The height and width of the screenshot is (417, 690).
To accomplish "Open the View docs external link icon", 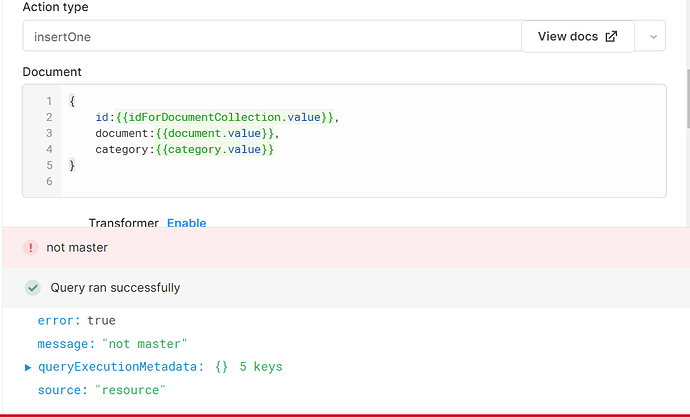I will [x=611, y=37].
